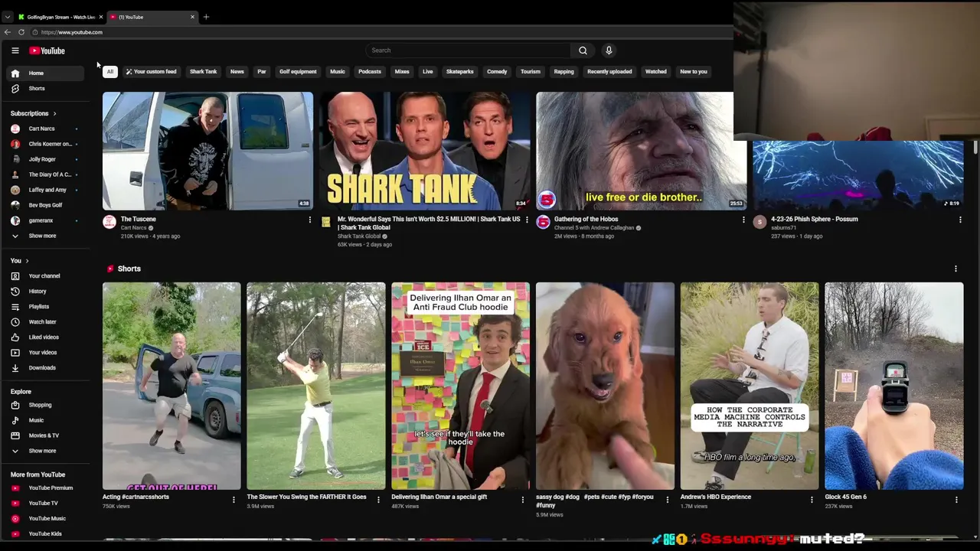Play The Tuscene video thumbnail
The height and width of the screenshot is (551, 980).
(x=207, y=151)
